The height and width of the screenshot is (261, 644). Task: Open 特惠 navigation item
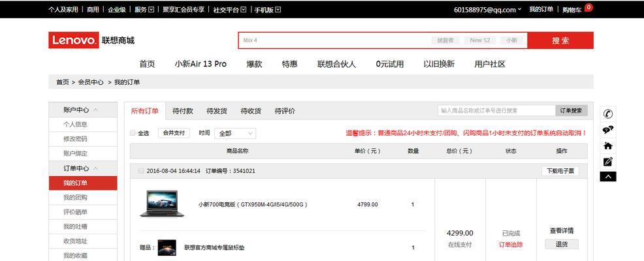[x=289, y=64]
